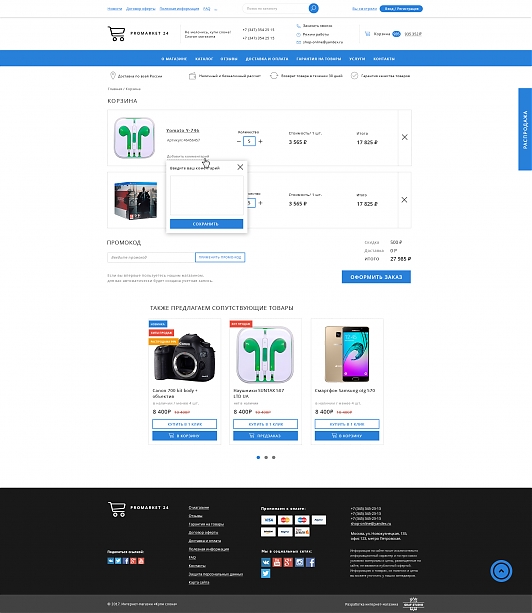Open large Twitter icon in footer
The image size is (532, 613).
pos(266,574)
